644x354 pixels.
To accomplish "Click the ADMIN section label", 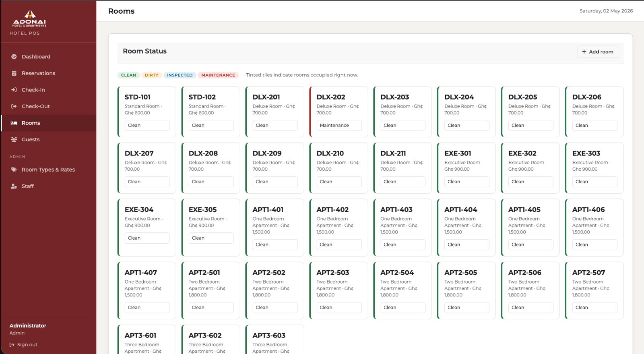I will click(x=17, y=157).
